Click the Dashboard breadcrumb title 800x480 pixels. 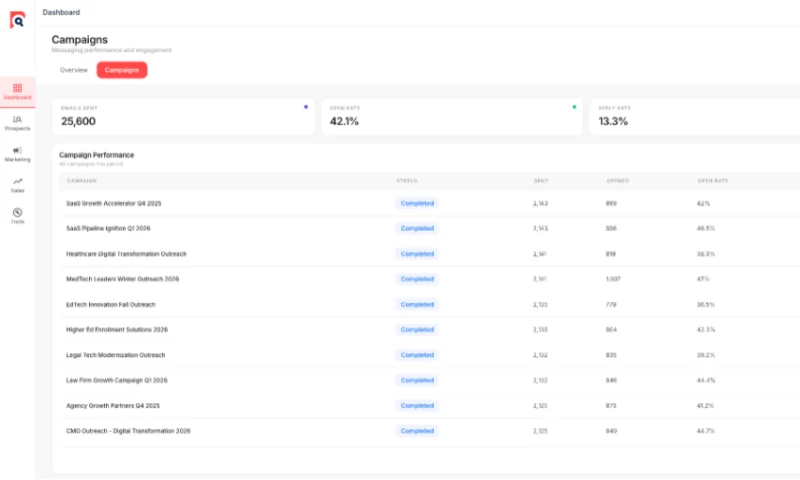pyautogui.click(x=61, y=12)
